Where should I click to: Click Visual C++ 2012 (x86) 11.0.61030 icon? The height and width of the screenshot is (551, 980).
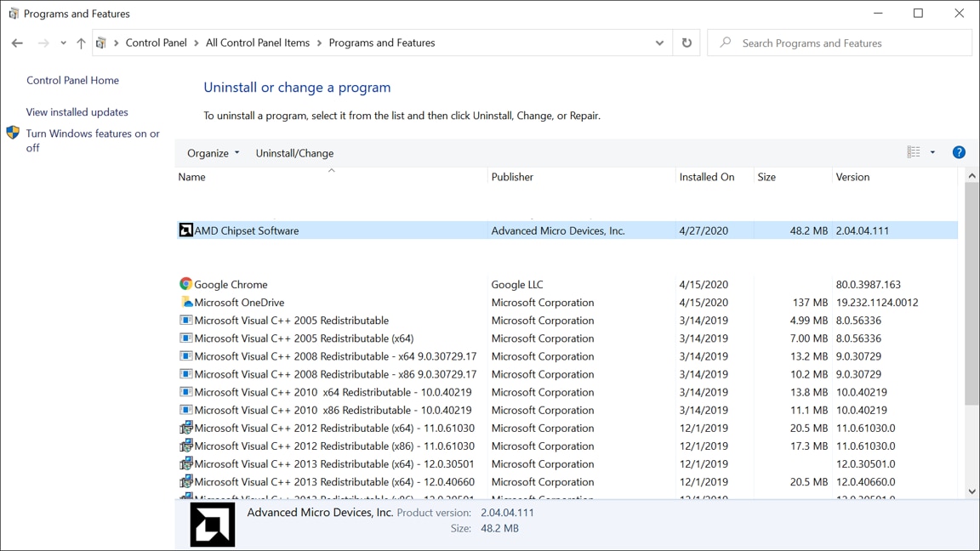coord(185,446)
